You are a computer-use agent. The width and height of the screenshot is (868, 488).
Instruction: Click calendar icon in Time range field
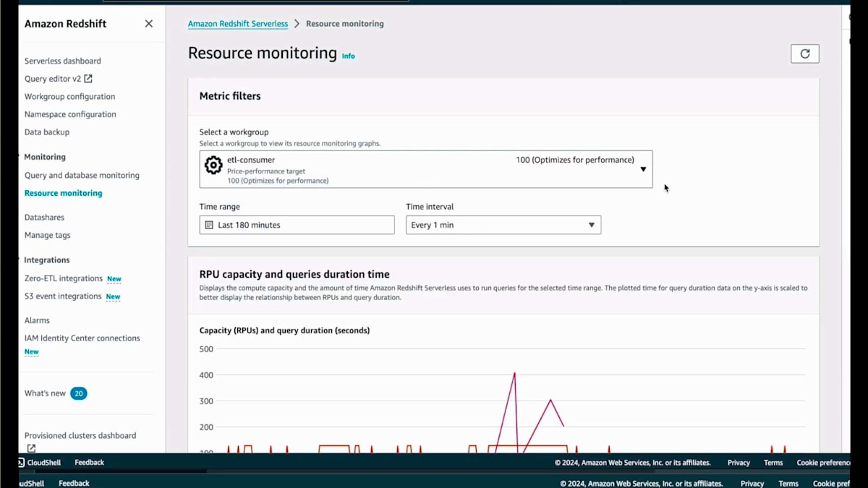[x=209, y=225]
